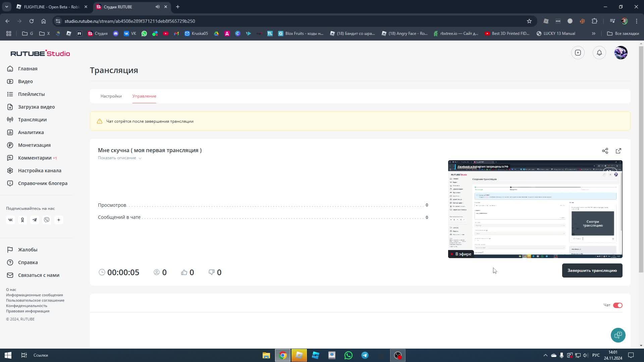Open Связаться с нами contact page

click(x=34, y=275)
